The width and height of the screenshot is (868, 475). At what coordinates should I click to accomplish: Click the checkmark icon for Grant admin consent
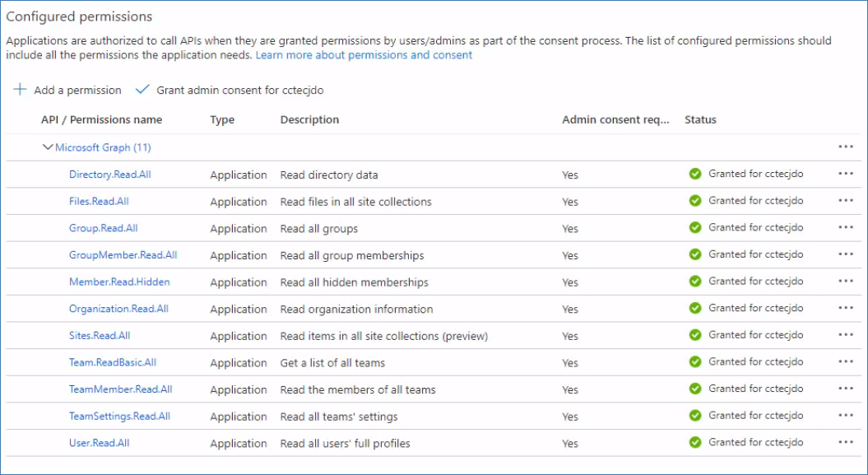[x=142, y=89]
